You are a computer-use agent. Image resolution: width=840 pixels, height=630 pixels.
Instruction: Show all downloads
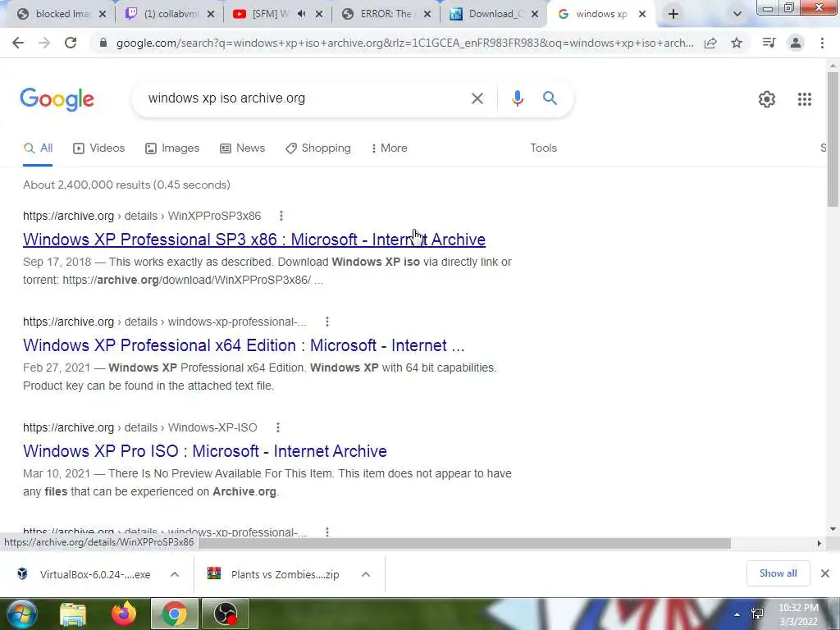pos(778,573)
